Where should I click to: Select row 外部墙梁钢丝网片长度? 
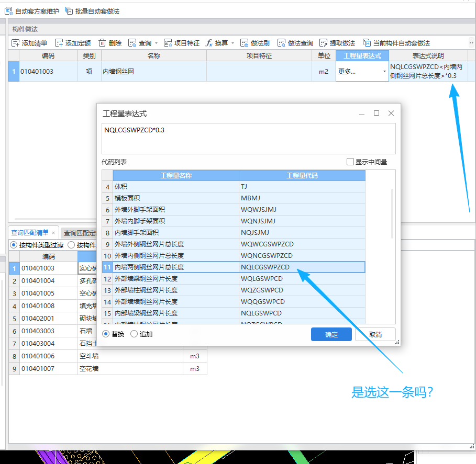coord(234,279)
